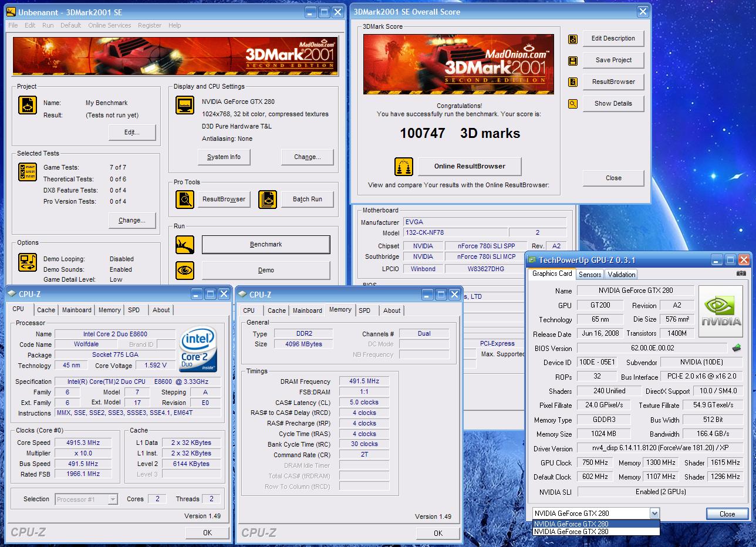
Task: Click the icon beside Edit Description
Action: coord(573,39)
